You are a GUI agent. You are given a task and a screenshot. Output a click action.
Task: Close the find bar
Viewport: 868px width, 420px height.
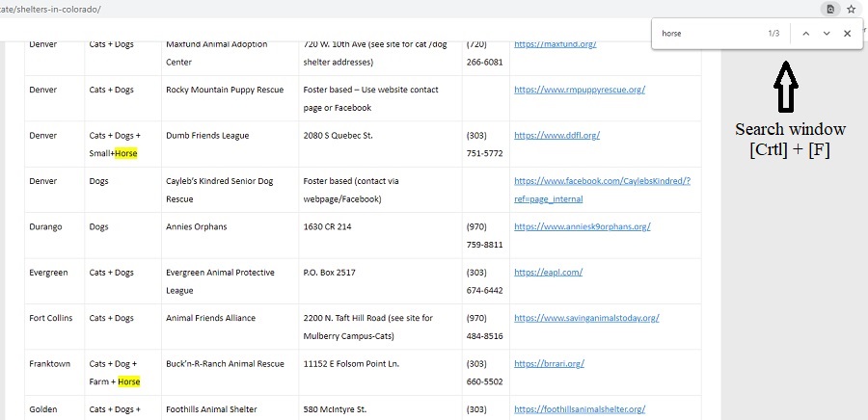point(847,34)
